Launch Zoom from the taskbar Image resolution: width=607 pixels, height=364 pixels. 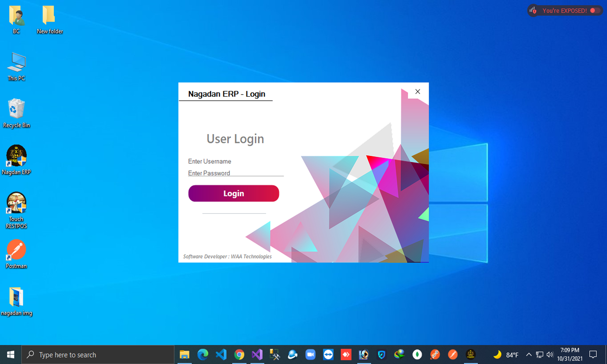point(310,355)
